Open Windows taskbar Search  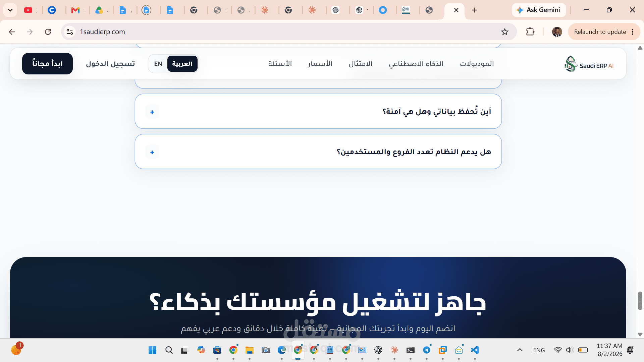(x=169, y=350)
